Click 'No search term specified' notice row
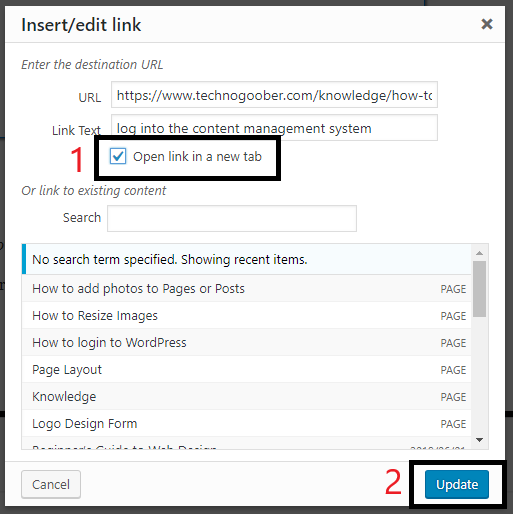The image size is (513, 514). point(246,259)
